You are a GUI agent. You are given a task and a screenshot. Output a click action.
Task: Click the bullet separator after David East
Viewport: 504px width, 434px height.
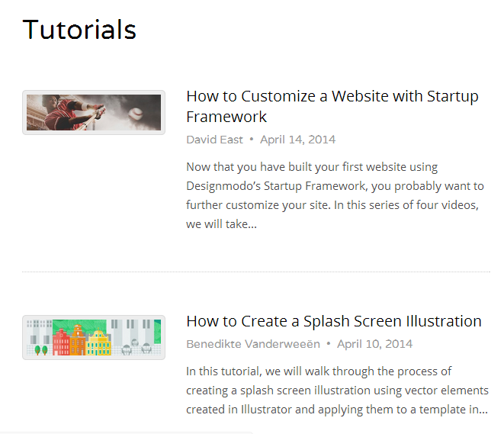252,140
